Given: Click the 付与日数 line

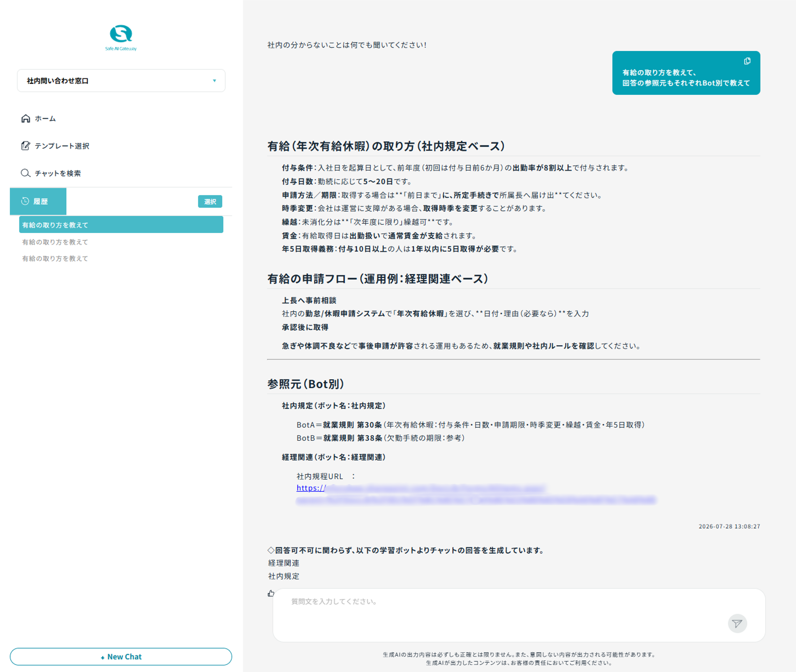Looking at the screenshot, I should tap(347, 181).
